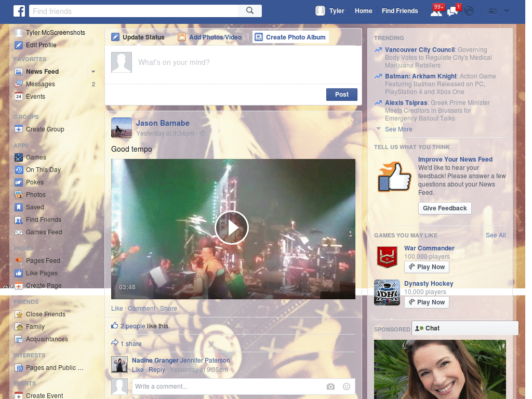Click War Commander game thumbnail
The image size is (532, 399).
pos(387,257)
